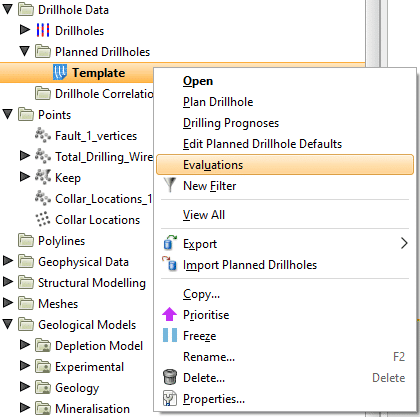Click the Properties wrench icon
The image size is (420, 417).
[170, 398]
